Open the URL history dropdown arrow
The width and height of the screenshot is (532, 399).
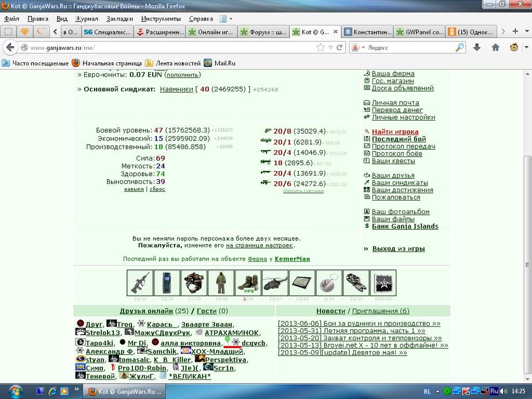pos(331,47)
